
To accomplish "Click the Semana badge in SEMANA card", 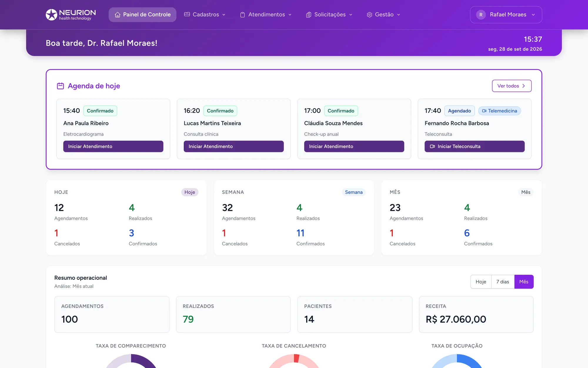I will [354, 192].
